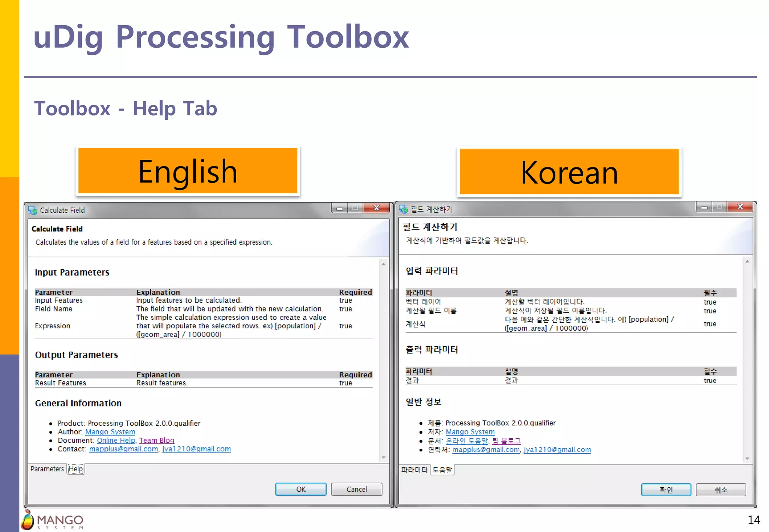The image size is (769, 532).
Task: Click scroll down arrow in Korean help pane
Action: pos(747,458)
